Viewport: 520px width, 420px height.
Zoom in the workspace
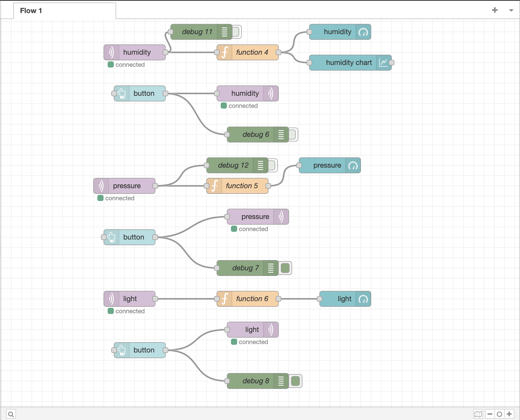(x=509, y=414)
